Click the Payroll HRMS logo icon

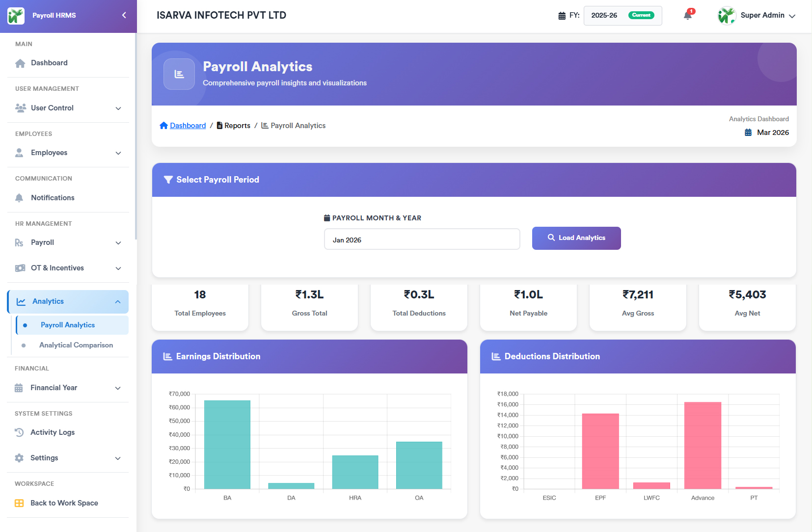pyautogui.click(x=16, y=16)
